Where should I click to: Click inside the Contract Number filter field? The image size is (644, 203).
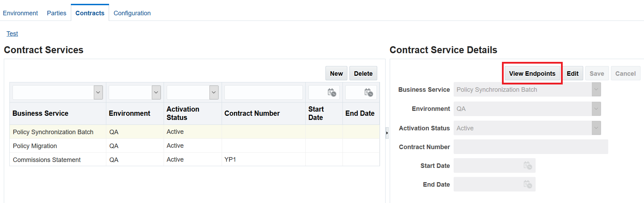tap(263, 92)
